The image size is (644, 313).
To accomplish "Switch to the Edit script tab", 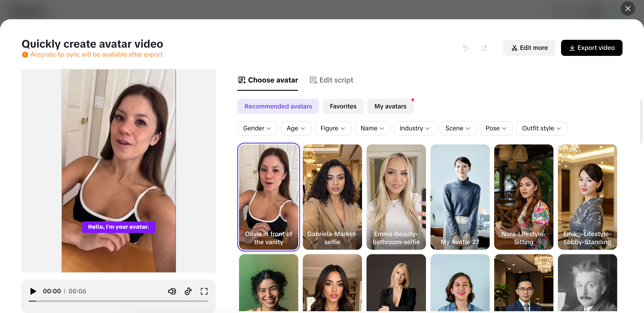I will 331,80.
